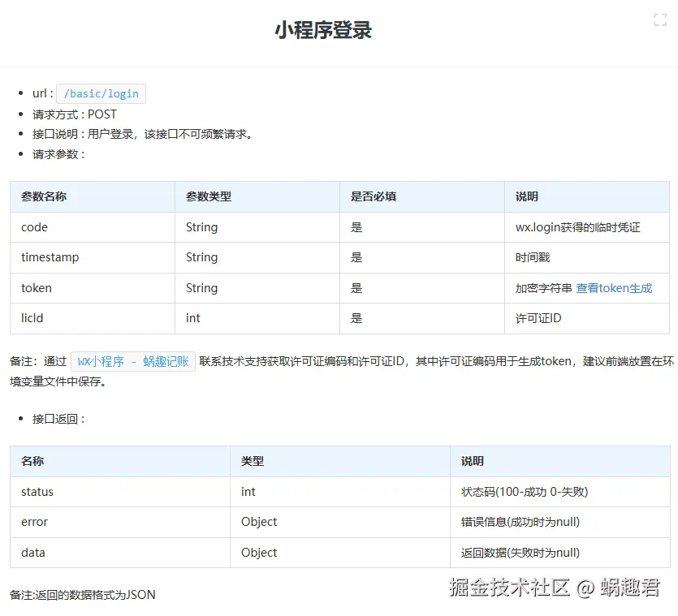This screenshot has width=678, height=616.
Task: Click String type in timestamp row
Action: 257,257
